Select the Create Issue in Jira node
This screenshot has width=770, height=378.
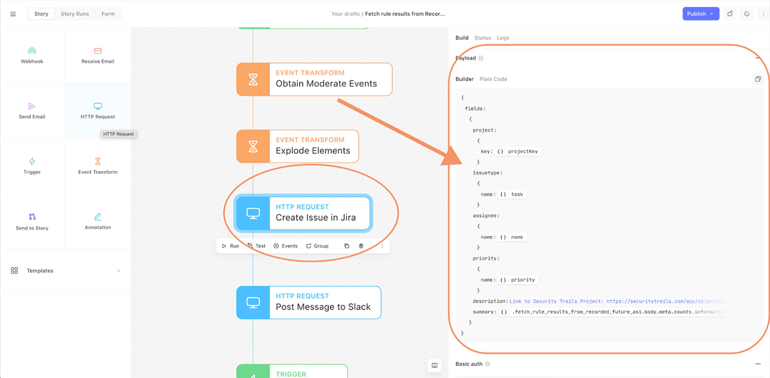(x=303, y=213)
